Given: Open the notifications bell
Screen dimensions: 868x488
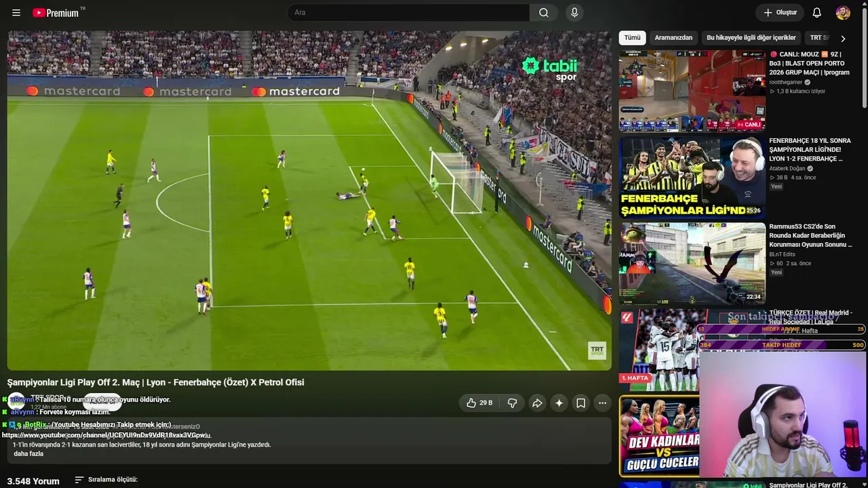Looking at the screenshot, I should tap(817, 13).
